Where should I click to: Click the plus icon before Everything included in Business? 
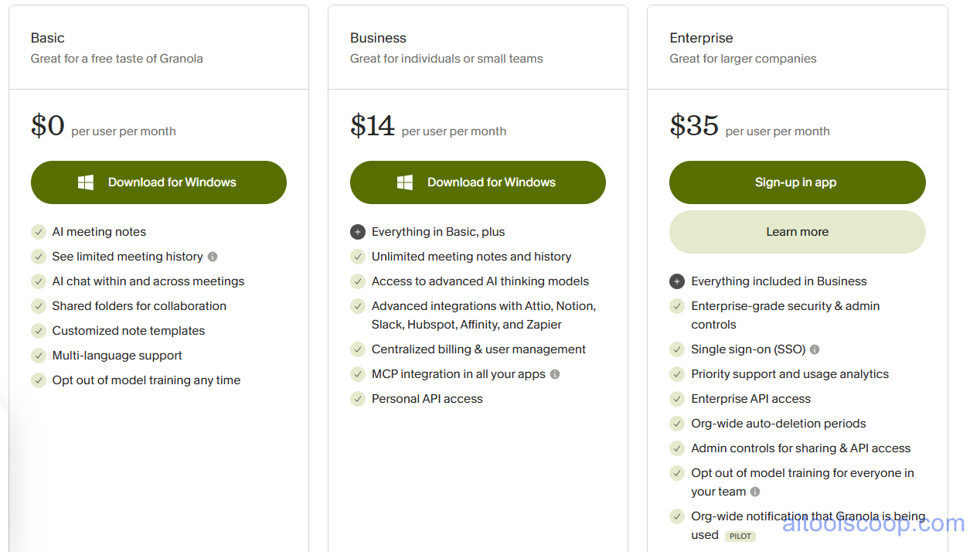(x=677, y=281)
